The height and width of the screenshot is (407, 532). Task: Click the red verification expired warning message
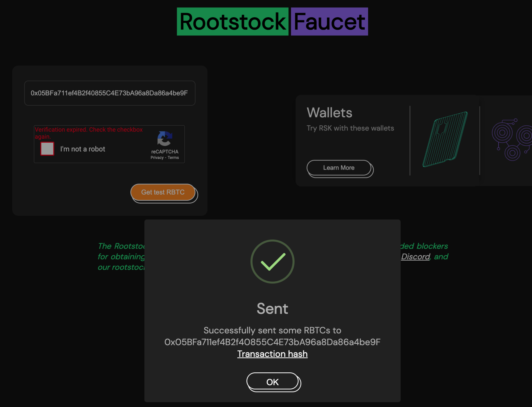click(89, 133)
